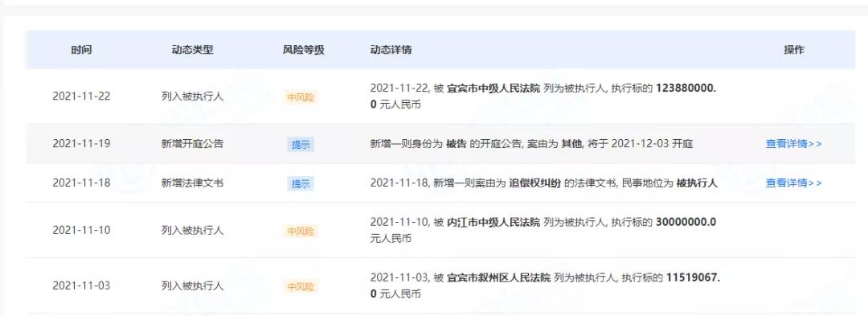Click 提示 tag in 2021-11-18 row
This screenshot has height=316, width=868.
pos(301,184)
